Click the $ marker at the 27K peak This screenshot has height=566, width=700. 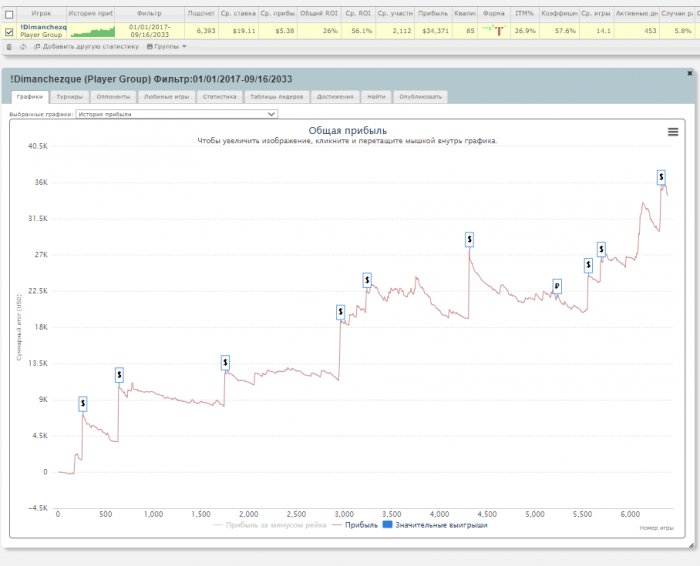(469, 239)
